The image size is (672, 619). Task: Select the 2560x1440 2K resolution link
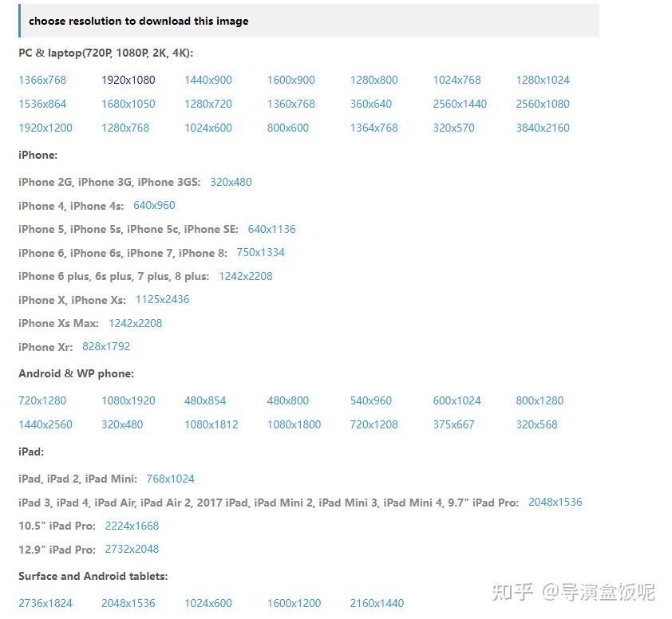(x=460, y=104)
